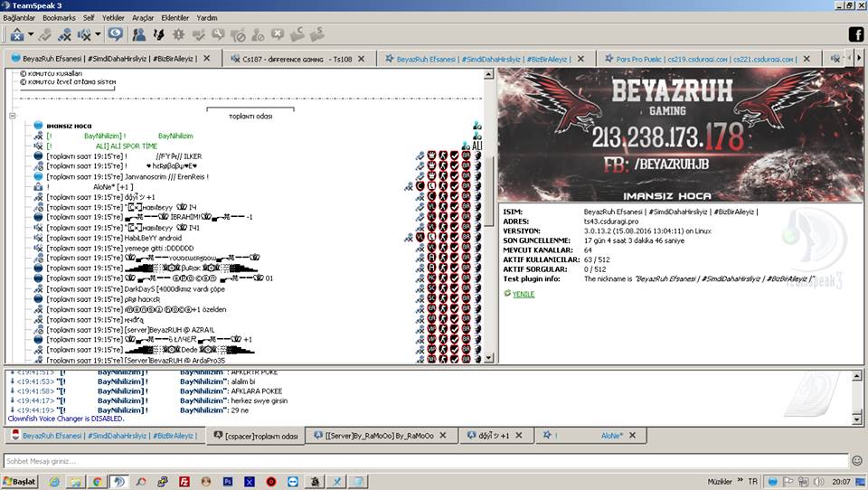Switch to the [[Server]By_RaMoOo] chat tab
This screenshot has height=490, width=868.
pyautogui.click(x=382, y=436)
